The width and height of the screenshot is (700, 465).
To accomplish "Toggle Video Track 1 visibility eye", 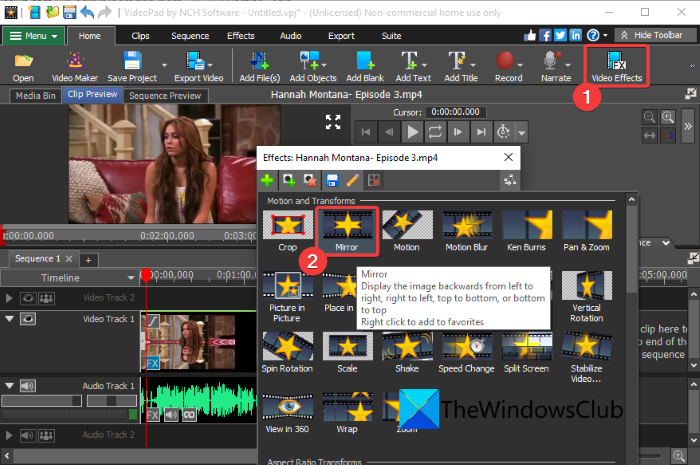I will coord(29,319).
